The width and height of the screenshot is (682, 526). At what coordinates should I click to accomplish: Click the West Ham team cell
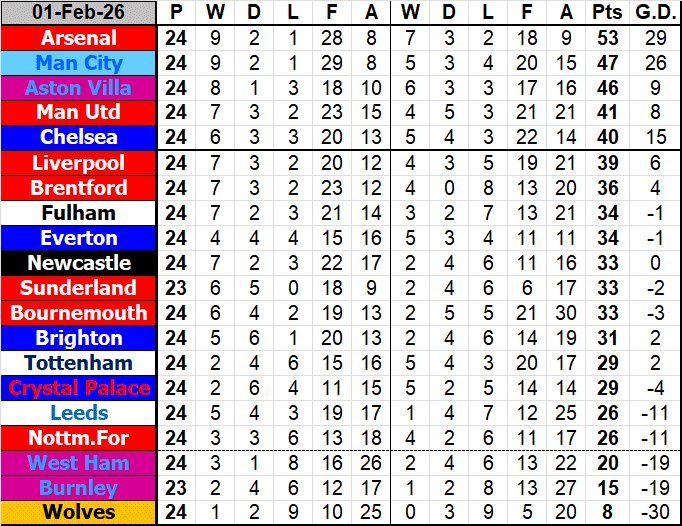point(79,463)
